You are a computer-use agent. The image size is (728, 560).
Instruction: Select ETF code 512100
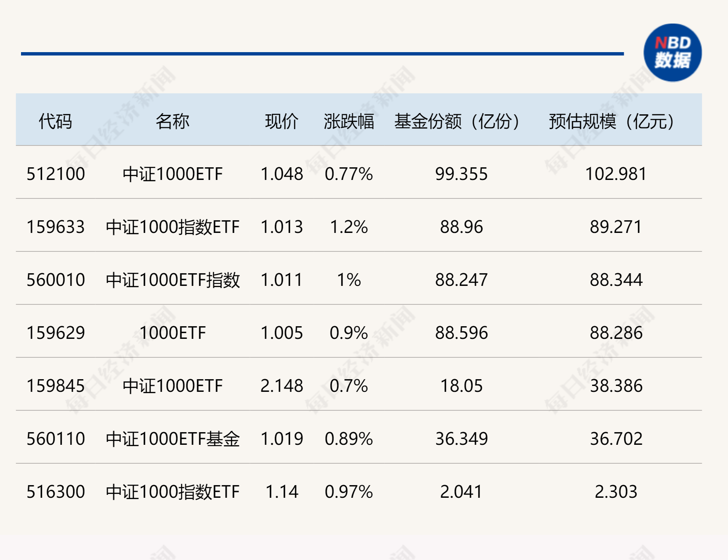pyautogui.click(x=54, y=174)
